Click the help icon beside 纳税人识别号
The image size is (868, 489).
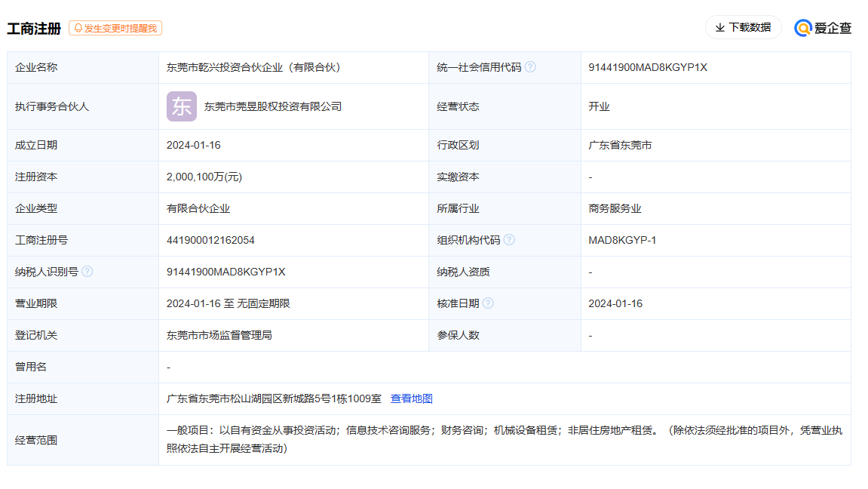pos(87,272)
